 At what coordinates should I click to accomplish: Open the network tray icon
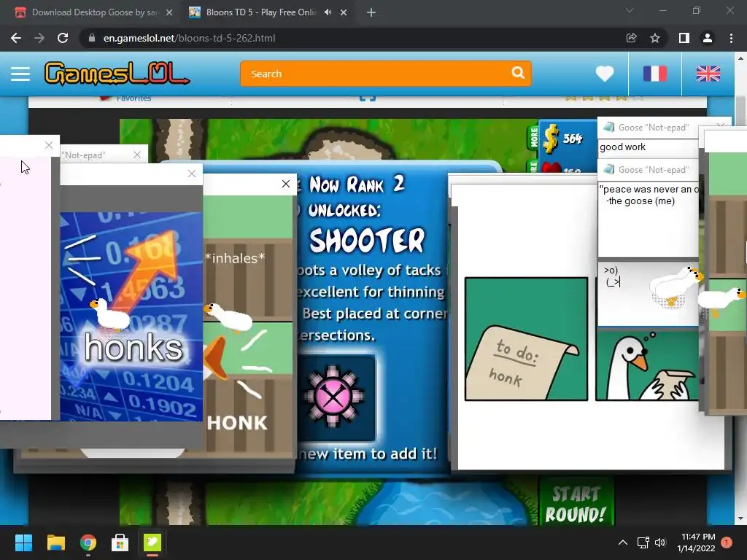tap(643, 542)
